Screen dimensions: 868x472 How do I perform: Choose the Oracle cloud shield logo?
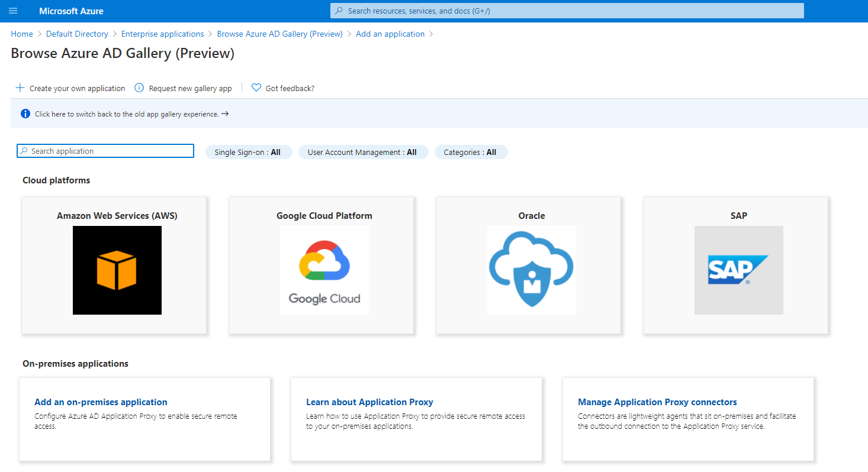(x=531, y=270)
